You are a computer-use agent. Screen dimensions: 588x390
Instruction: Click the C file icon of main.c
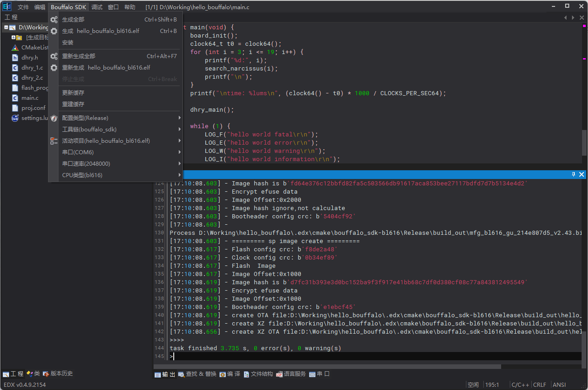tap(15, 98)
